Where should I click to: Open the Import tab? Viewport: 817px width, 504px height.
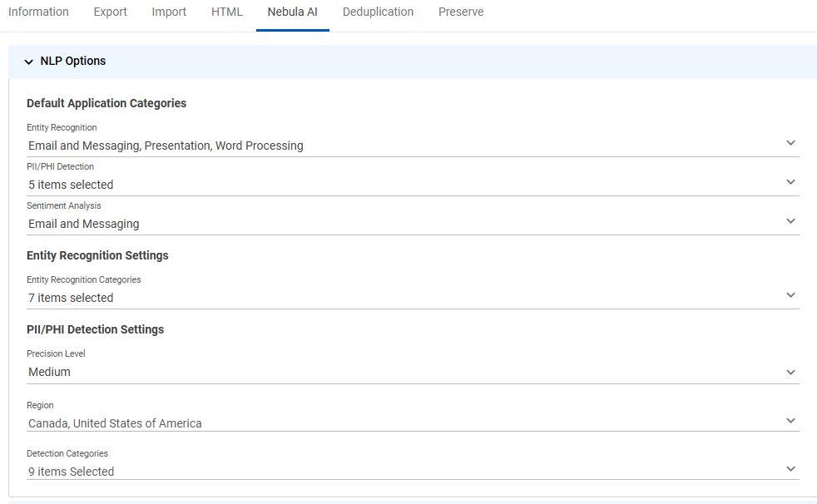pos(169,12)
